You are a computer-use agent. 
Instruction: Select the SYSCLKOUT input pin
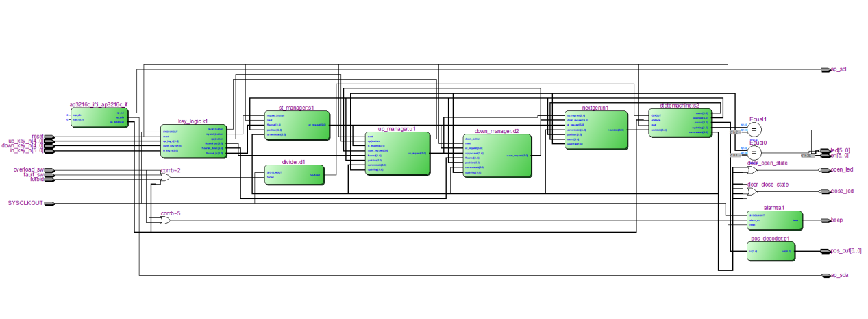(49, 204)
